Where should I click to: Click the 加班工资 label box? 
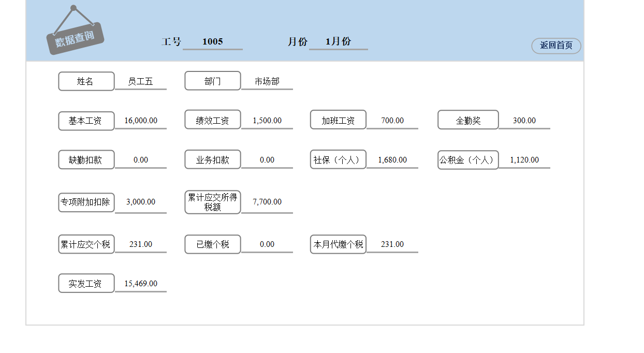(x=338, y=120)
